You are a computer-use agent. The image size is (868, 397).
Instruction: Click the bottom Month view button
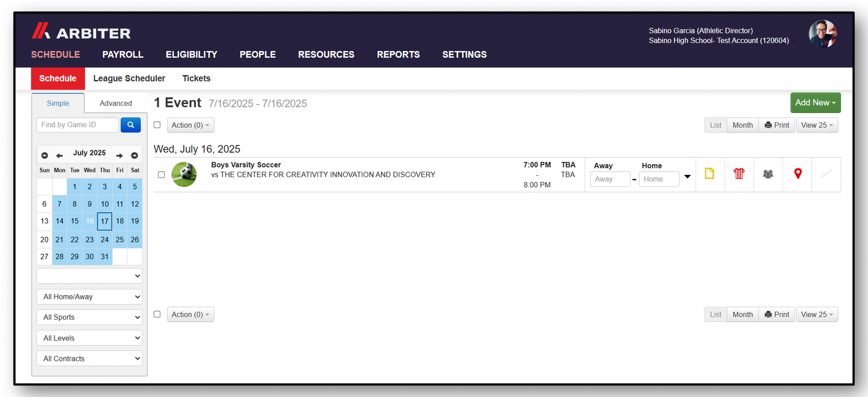[x=743, y=314]
